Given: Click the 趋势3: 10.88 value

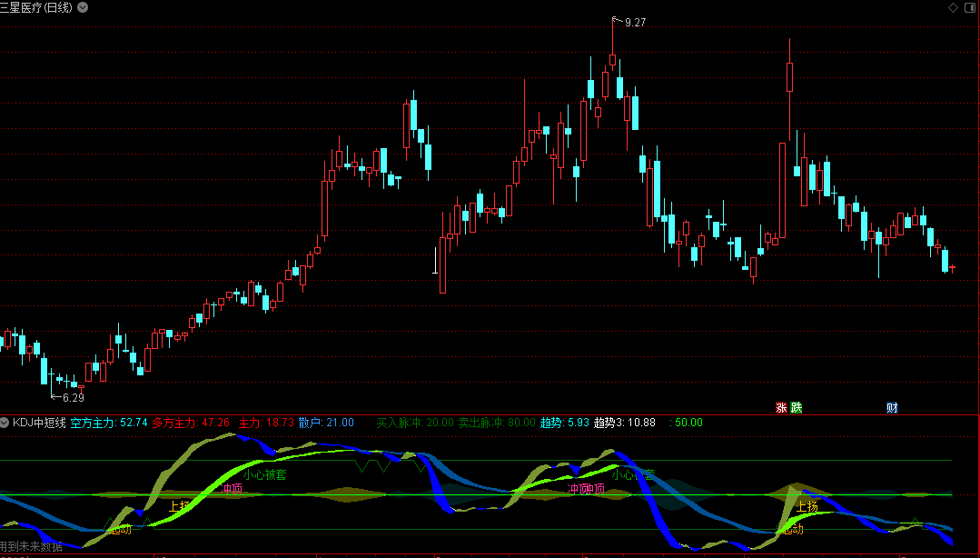Looking at the screenshot, I should 624,423.
